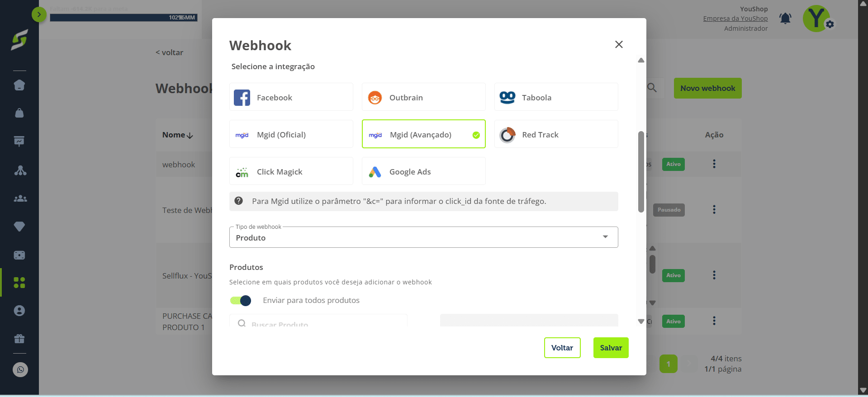Click the Pausado status badge
Viewport: 868px width, 397px height.
[669, 210]
